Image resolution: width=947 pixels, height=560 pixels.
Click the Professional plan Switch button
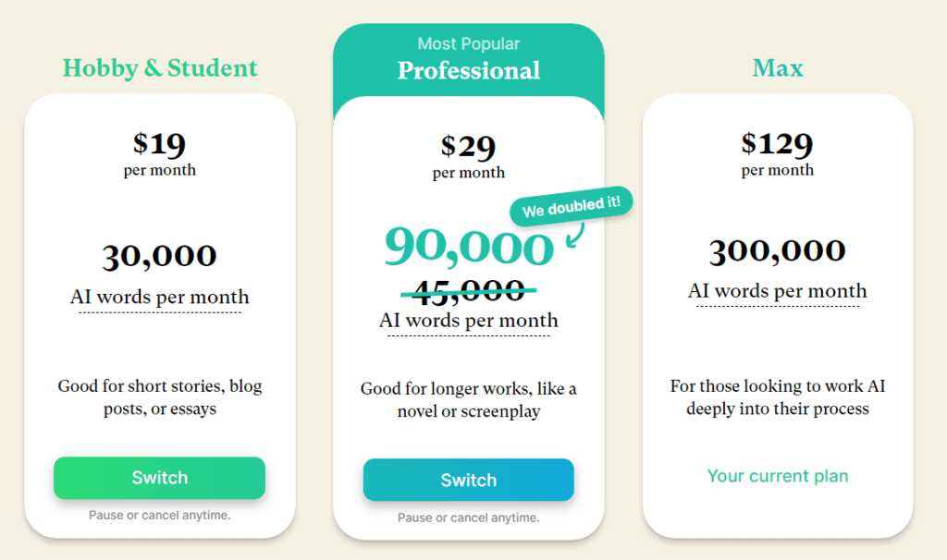pyautogui.click(x=468, y=480)
